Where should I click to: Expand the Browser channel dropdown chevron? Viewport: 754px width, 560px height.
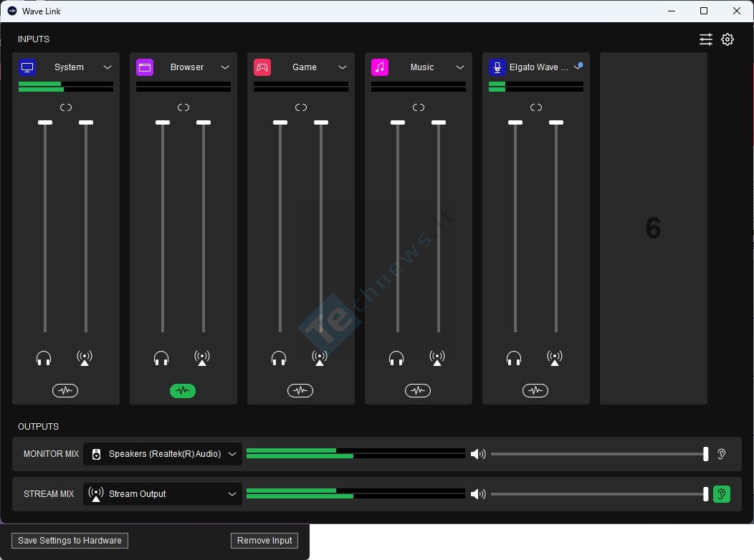[x=225, y=67]
